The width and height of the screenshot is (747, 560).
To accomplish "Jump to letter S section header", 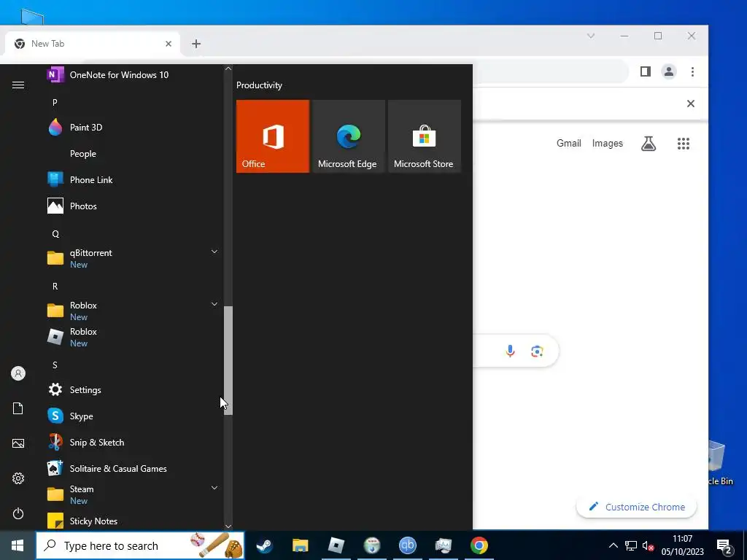I will 55,365.
